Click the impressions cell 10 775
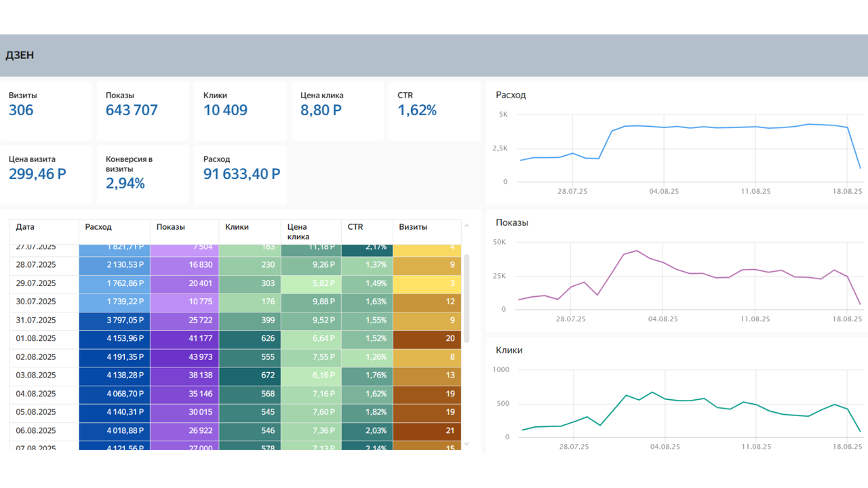Viewport: 868px width, 488px height. pyautogui.click(x=184, y=302)
